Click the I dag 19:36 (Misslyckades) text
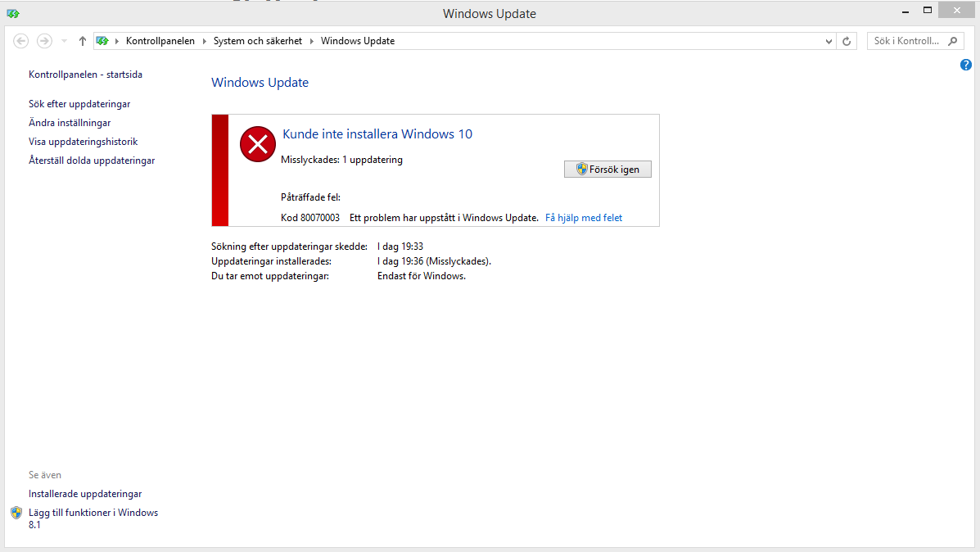The image size is (980, 552). [x=434, y=261]
